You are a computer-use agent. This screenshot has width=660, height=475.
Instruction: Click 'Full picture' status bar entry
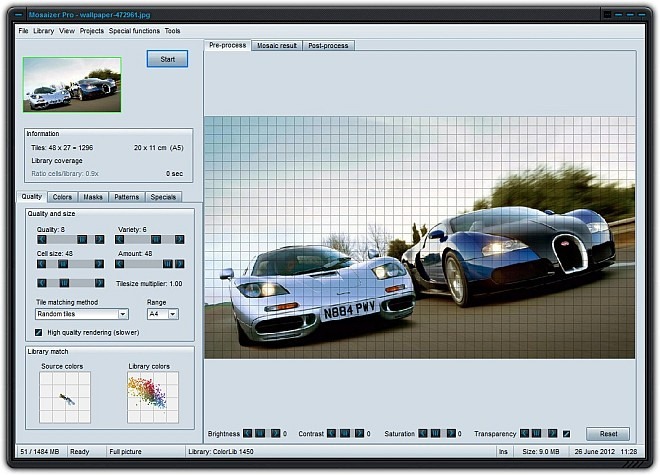125,451
